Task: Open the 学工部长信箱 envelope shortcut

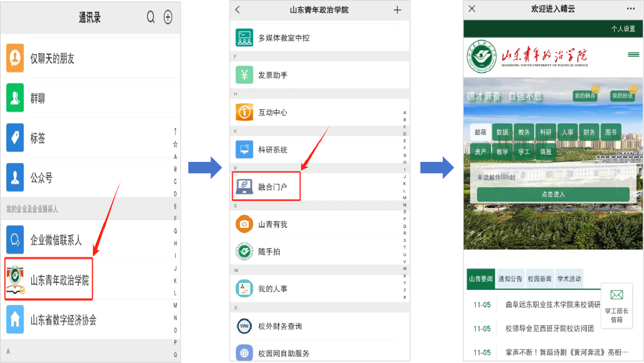Action: point(617,305)
